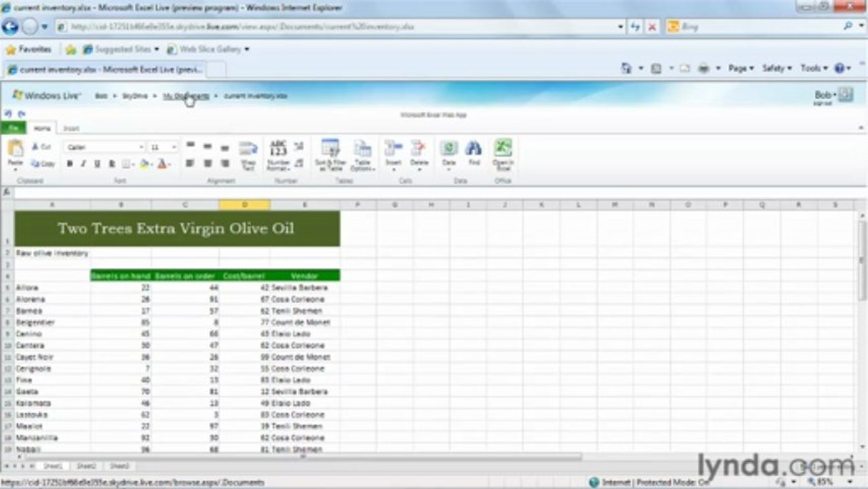Open the Delete cells dropdown
Viewport: 868px width, 489px height.
pyautogui.click(x=419, y=156)
